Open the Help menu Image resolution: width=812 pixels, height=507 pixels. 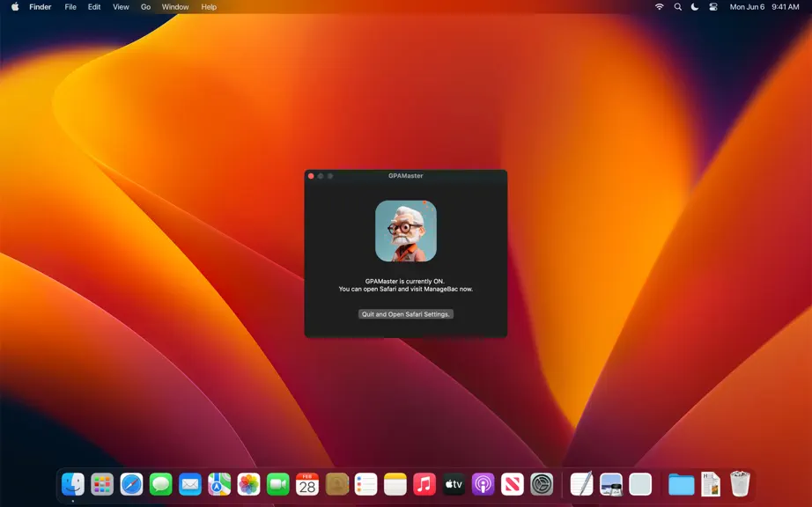click(209, 7)
